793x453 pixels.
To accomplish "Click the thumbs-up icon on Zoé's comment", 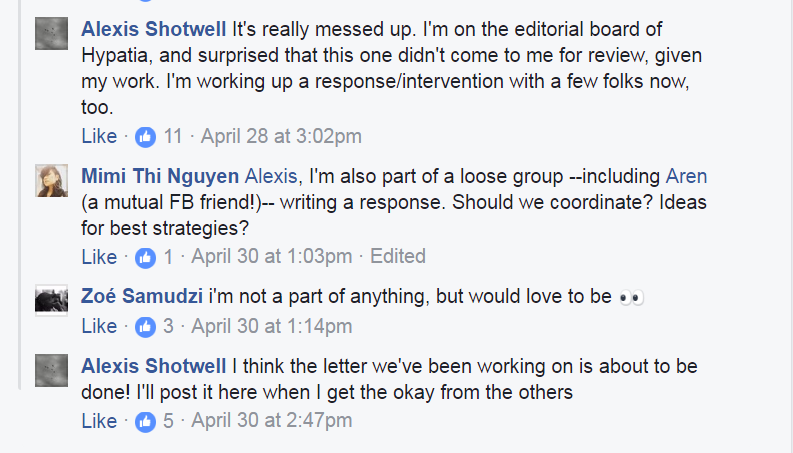I will coord(145,326).
